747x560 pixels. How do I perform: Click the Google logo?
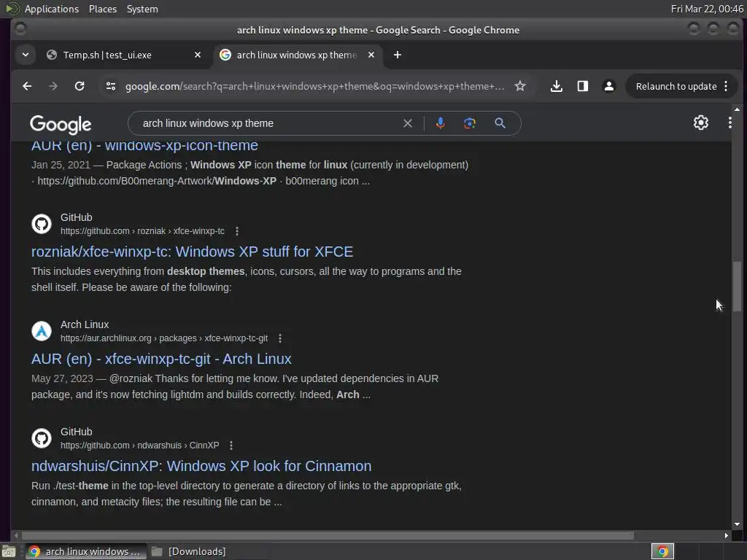(61, 124)
